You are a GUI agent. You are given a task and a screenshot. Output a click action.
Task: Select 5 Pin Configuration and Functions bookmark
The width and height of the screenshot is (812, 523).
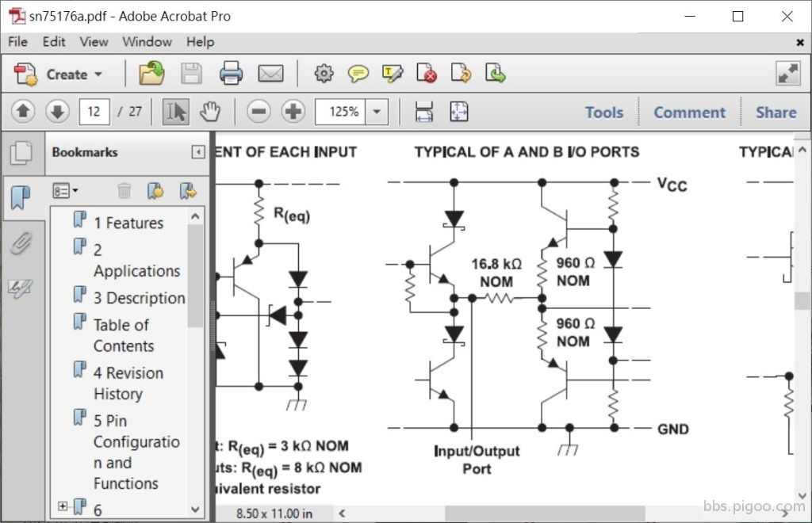[136, 452]
